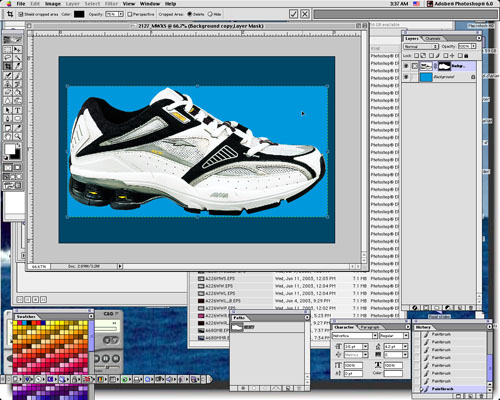Select the Zoom tool
500x400 pixels.
pos(17,136)
